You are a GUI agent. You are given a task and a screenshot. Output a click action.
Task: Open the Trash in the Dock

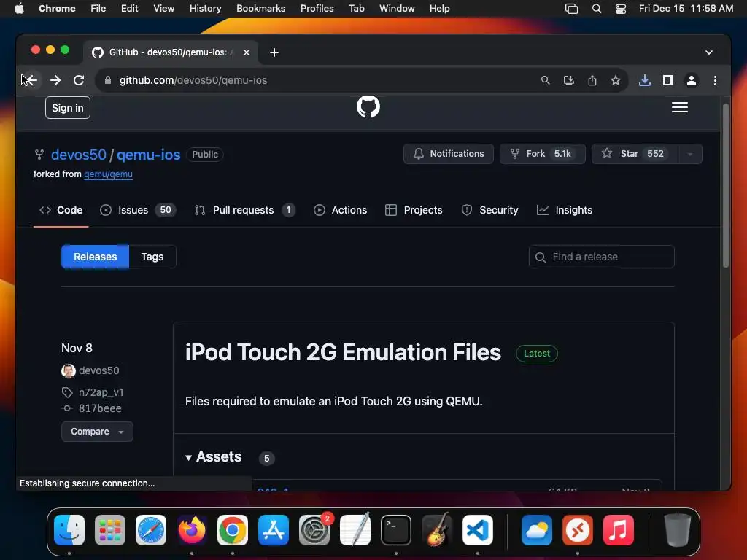point(677,530)
